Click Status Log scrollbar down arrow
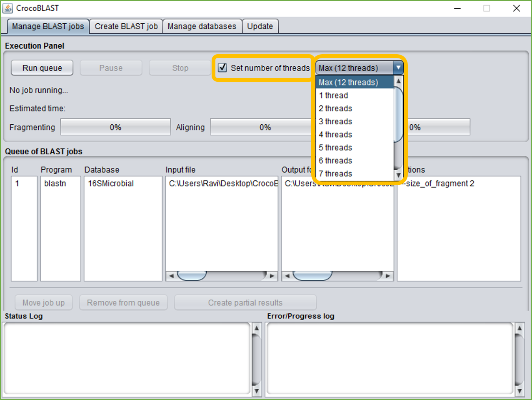The width and height of the screenshot is (532, 400). 257,391
